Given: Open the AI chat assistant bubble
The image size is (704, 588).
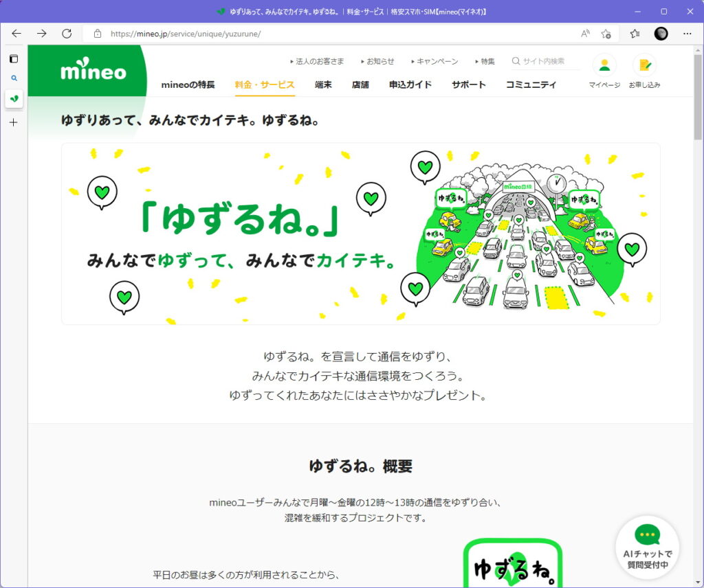Looking at the screenshot, I should 648,547.
